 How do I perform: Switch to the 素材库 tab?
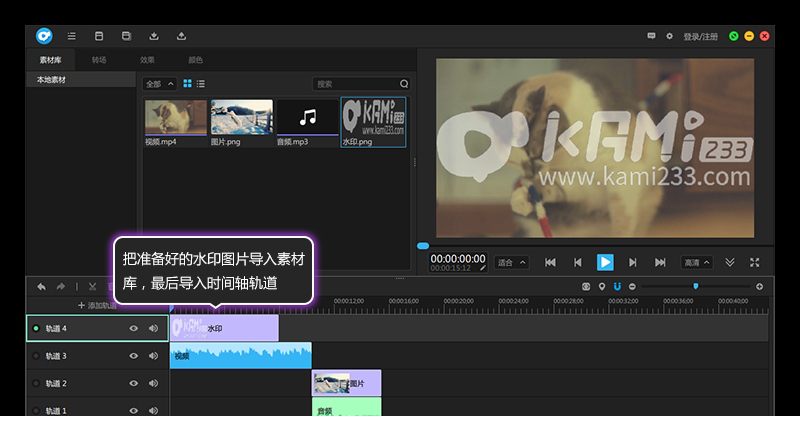click(51, 60)
